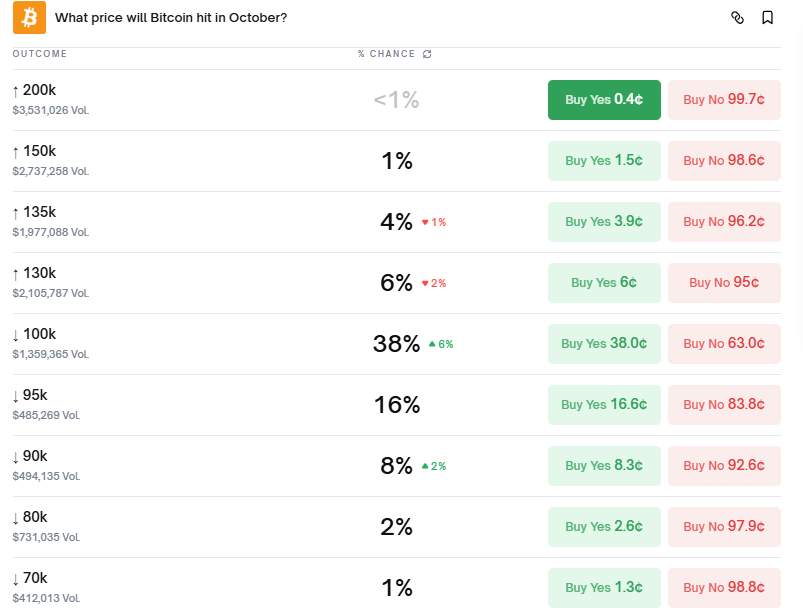Viewport: 803px width, 612px height.
Task: Refresh the % chance column
Action: coord(428,54)
